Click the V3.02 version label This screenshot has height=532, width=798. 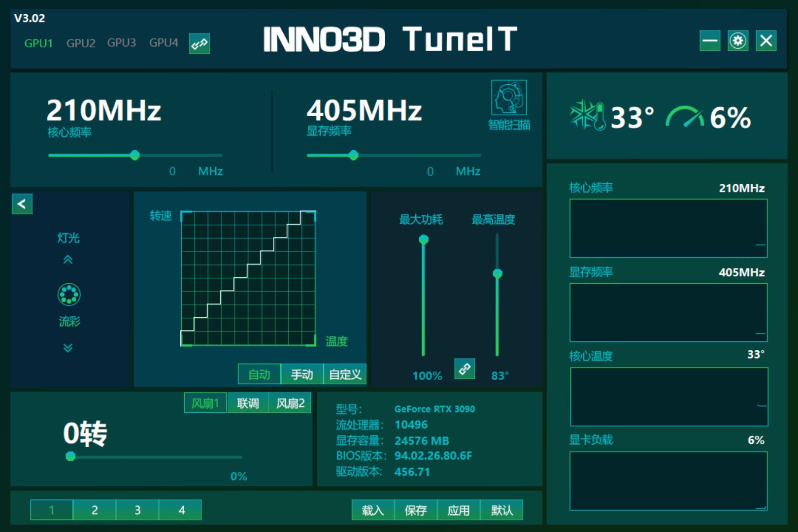click(x=30, y=18)
